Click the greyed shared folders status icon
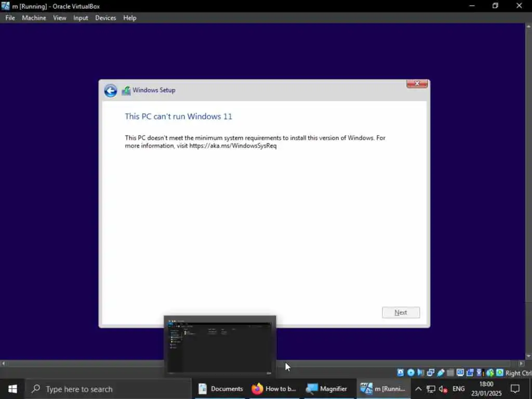This screenshot has width=532, height=399. coord(450,373)
